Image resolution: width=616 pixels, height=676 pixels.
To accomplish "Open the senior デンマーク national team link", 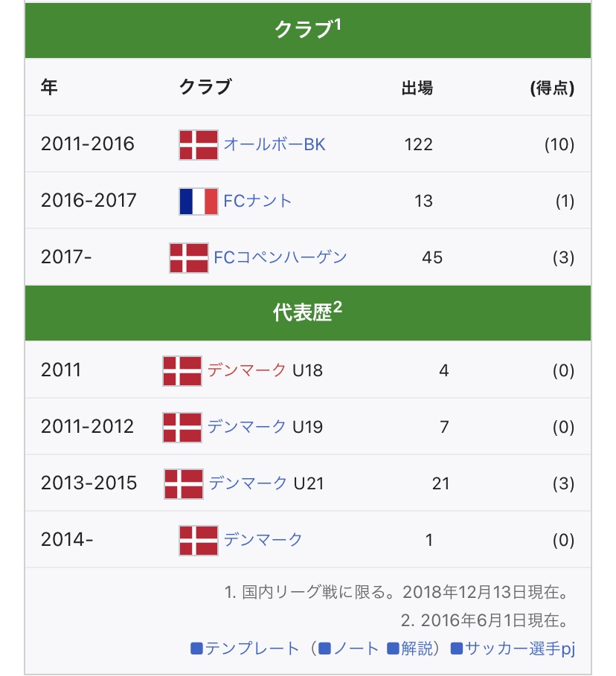I will [263, 540].
